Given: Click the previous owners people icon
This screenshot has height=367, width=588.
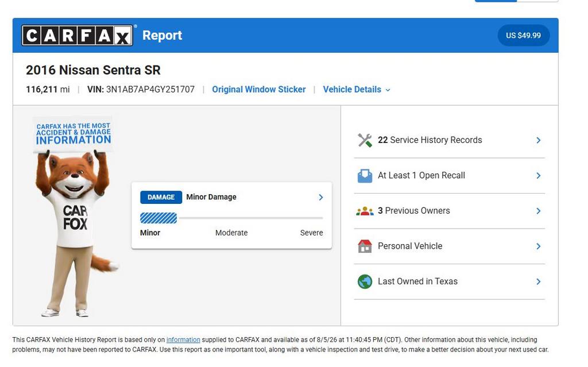Looking at the screenshot, I should point(365,211).
